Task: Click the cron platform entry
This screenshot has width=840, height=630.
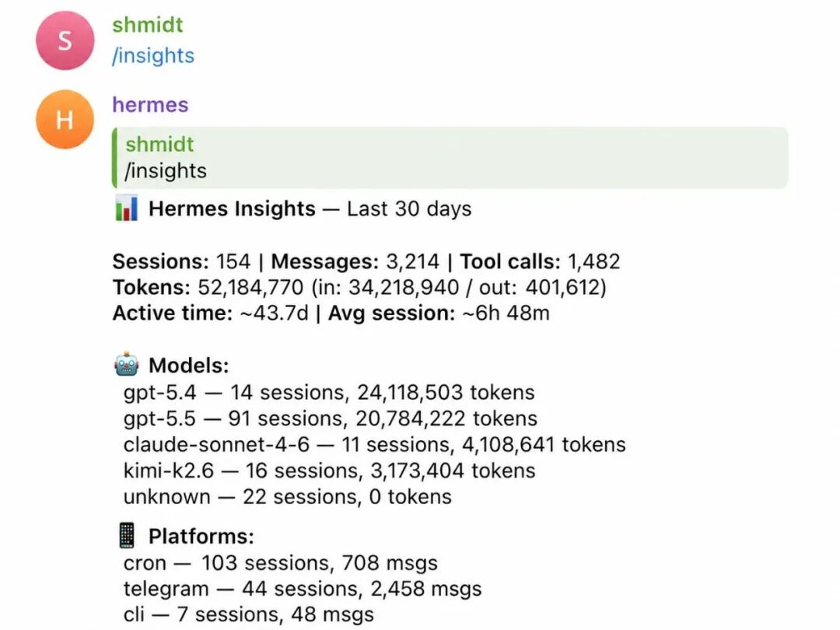Action: pyautogui.click(x=281, y=563)
